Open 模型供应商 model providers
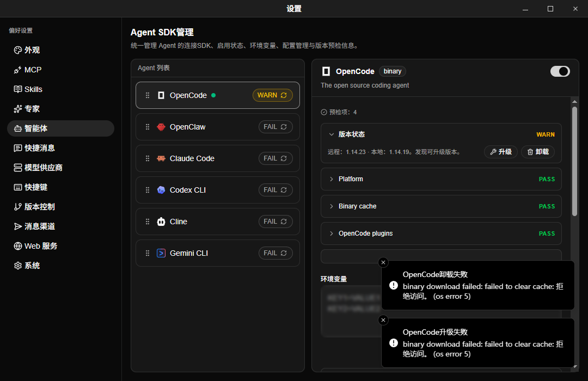Screen dimensions: 588x381 pos(61,168)
